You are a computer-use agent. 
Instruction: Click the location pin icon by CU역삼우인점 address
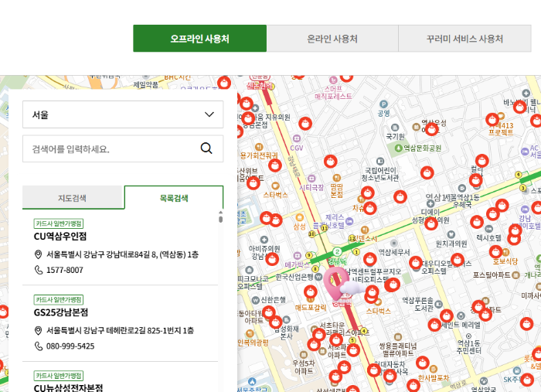tap(39, 254)
